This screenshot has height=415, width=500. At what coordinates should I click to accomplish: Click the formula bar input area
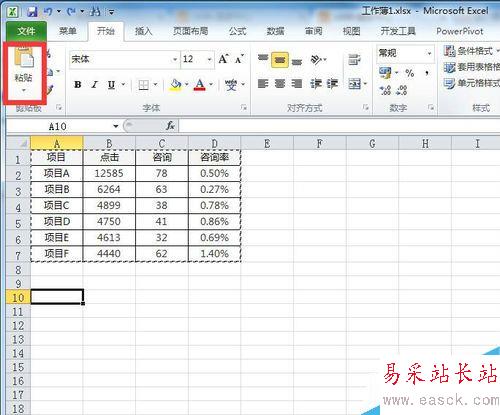point(339,126)
